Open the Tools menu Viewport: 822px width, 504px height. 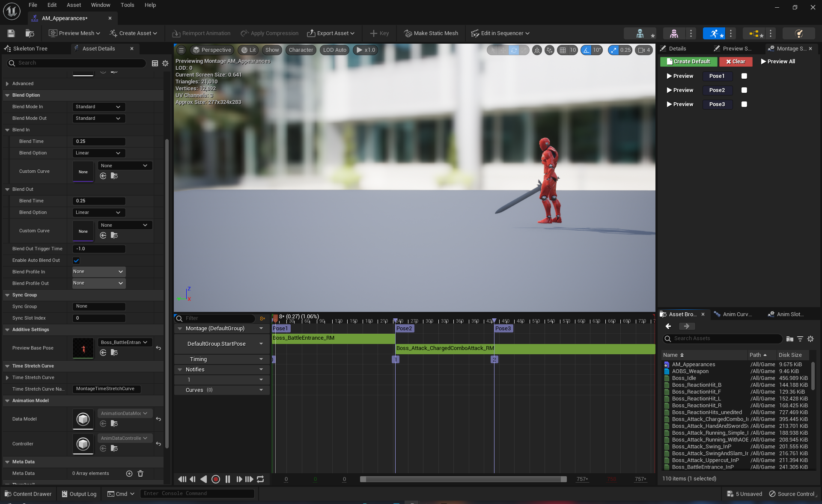(127, 5)
